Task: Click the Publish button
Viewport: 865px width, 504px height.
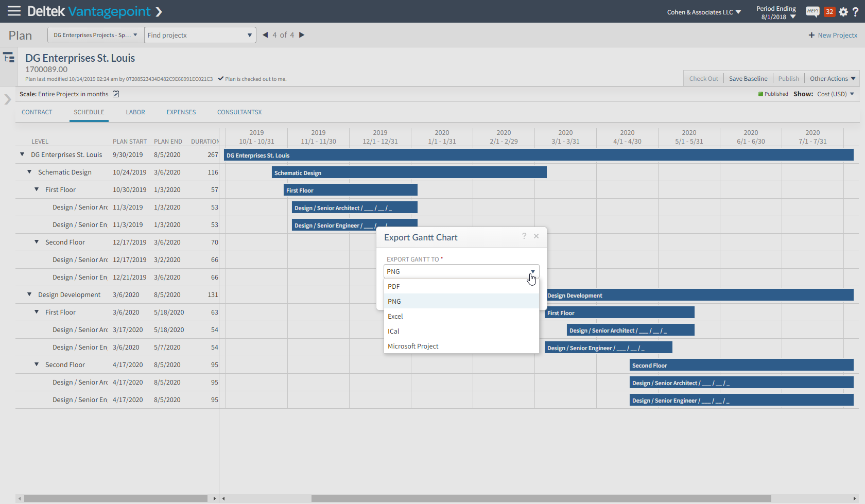Action: click(789, 78)
